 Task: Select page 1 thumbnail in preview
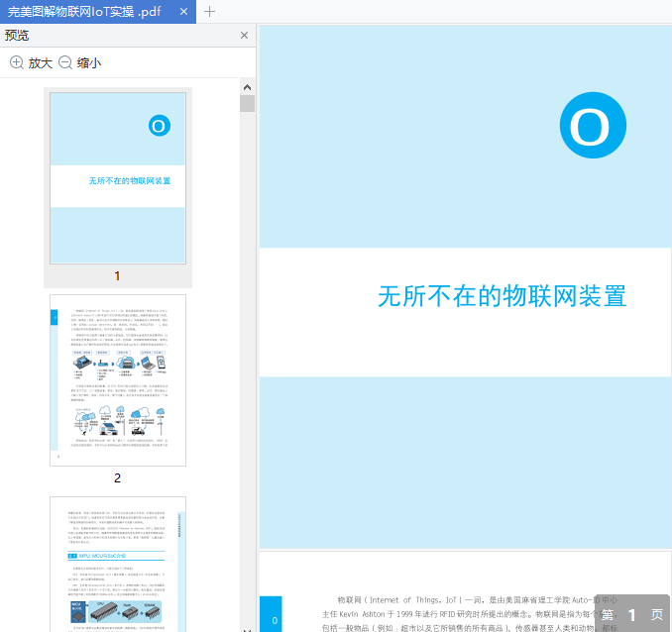(x=118, y=178)
